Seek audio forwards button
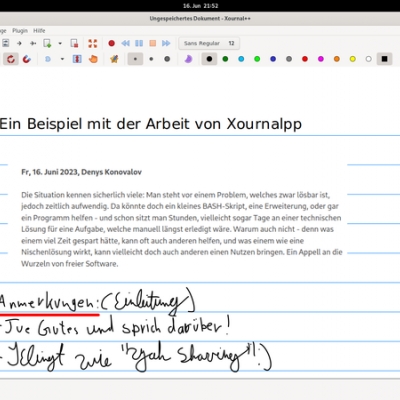This screenshot has width=400, height=400. tap(166, 43)
